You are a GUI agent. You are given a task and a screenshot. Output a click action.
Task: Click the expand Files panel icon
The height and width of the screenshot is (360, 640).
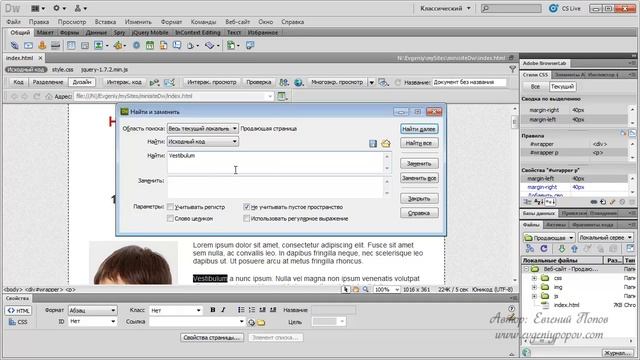631,248
